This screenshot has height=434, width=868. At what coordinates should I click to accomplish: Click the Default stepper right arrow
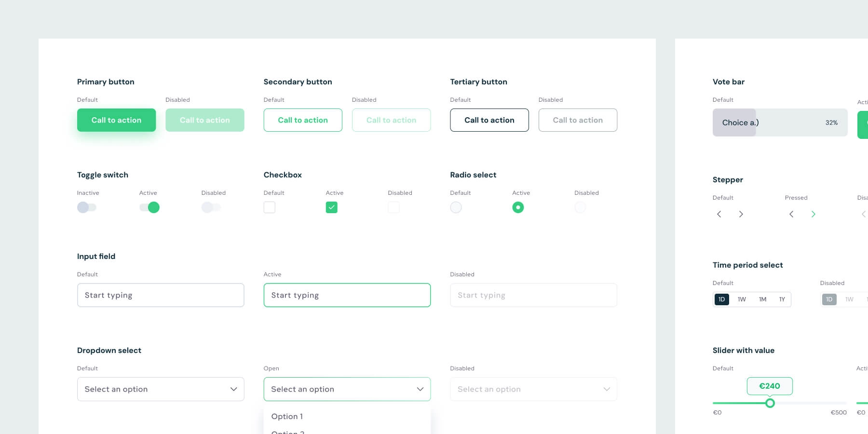click(741, 214)
